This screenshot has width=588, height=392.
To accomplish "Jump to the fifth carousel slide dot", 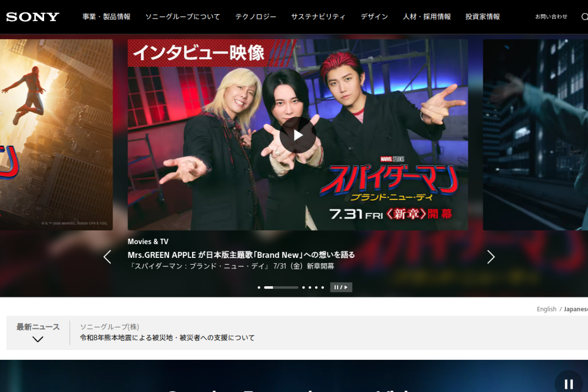I will (316, 288).
